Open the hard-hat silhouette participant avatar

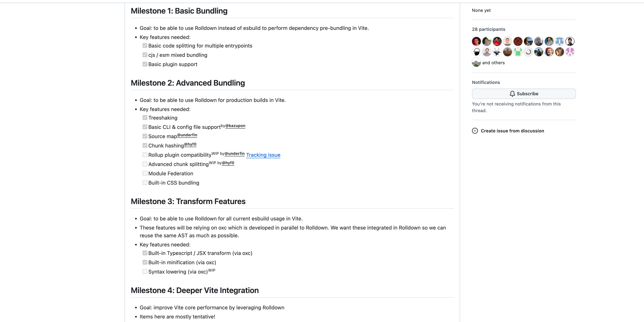[476, 52]
